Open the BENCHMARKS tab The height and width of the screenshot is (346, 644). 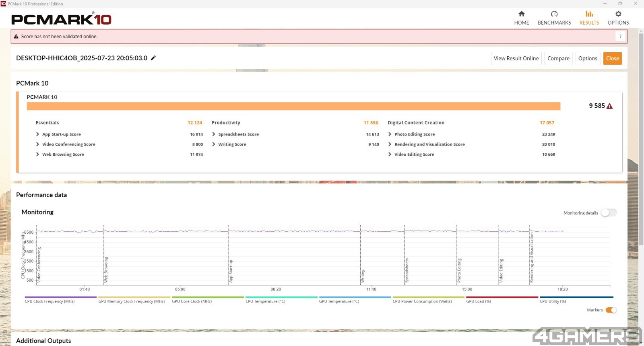point(554,18)
